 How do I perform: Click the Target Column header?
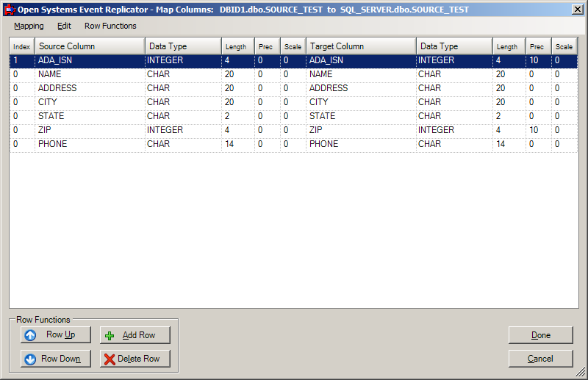pyautogui.click(x=360, y=46)
